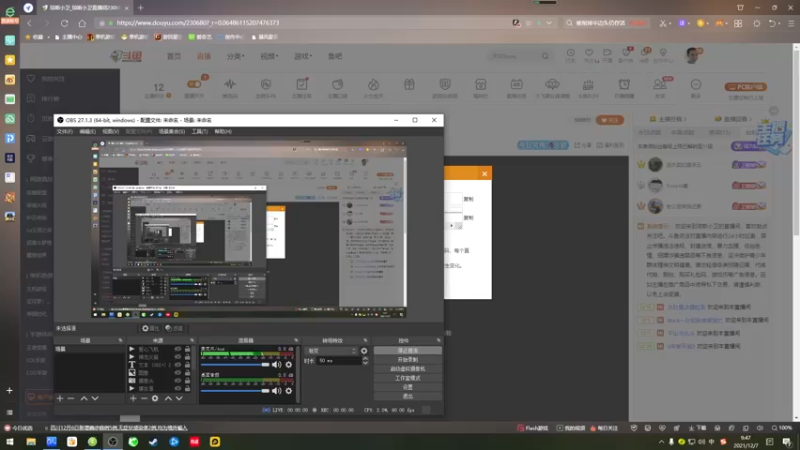800x450 pixels.
Task: Open microphone audio settings gear in mixer
Action: 289,365
